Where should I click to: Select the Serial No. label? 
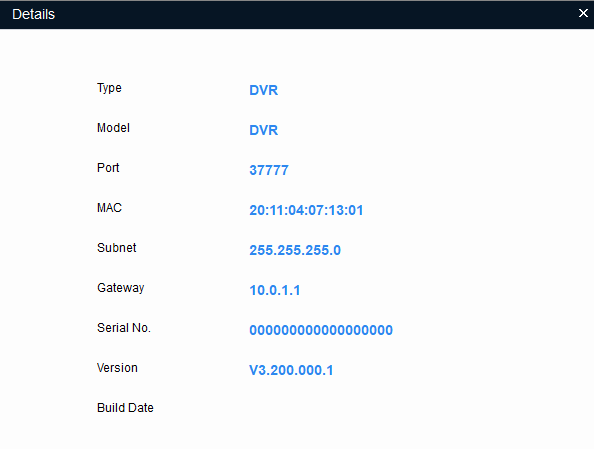pyautogui.click(x=124, y=328)
